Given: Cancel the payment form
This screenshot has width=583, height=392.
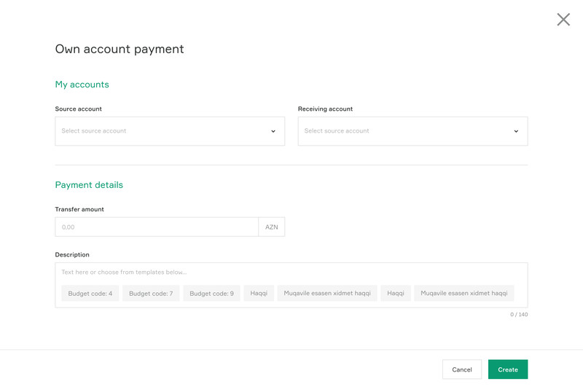Looking at the screenshot, I should pos(462,369).
